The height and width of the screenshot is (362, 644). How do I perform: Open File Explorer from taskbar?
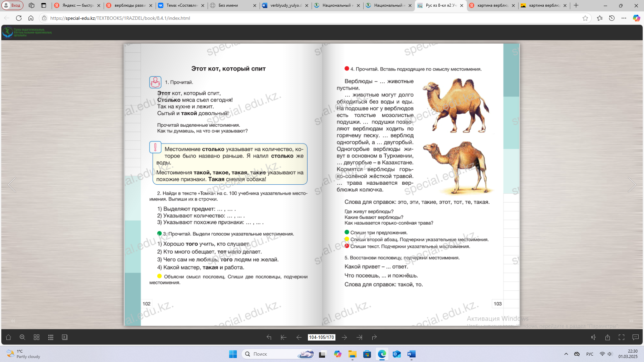point(352,354)
